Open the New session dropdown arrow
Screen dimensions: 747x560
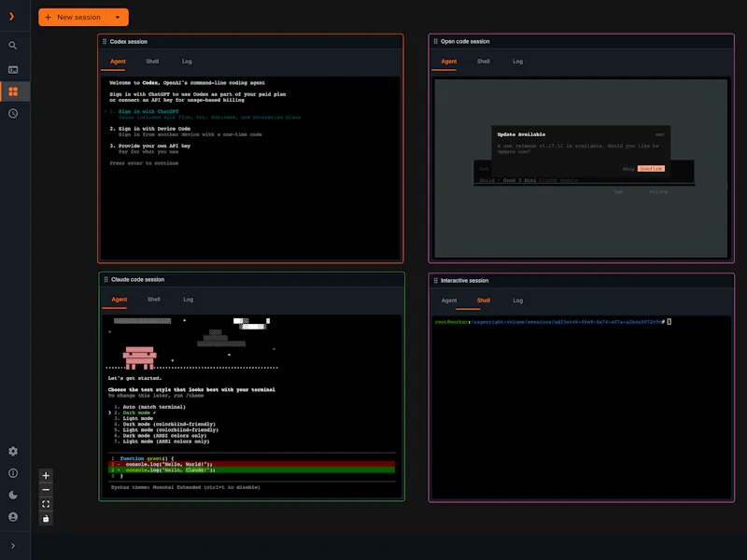(118, 17)
